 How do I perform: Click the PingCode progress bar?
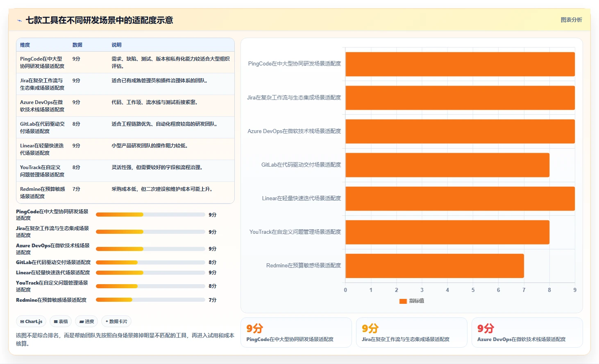(150, 215)
